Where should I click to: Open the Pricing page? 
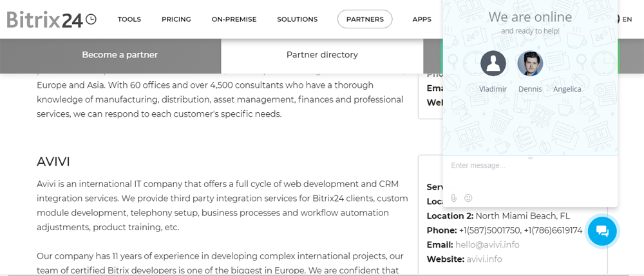pyautogui.click(x=176, y=19)
